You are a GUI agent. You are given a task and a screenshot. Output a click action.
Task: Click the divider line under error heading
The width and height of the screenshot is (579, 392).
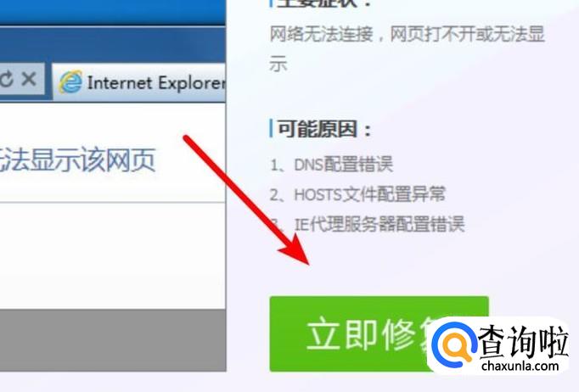[113, 202]
